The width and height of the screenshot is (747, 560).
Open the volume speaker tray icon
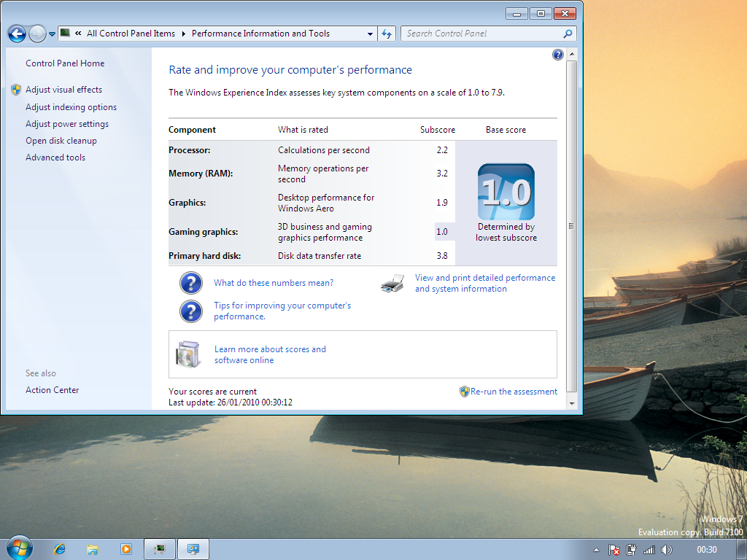point(667,550)
